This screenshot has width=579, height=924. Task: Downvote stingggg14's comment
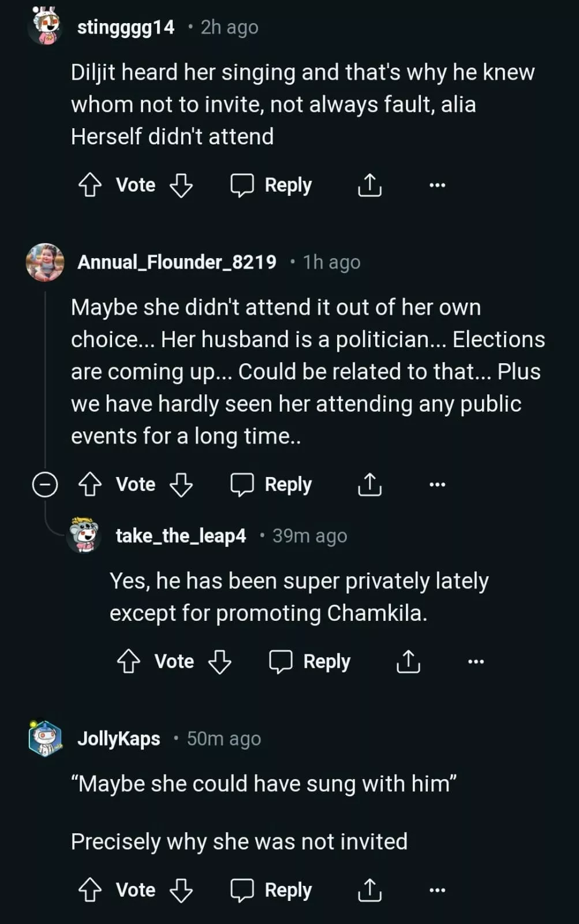181,185
